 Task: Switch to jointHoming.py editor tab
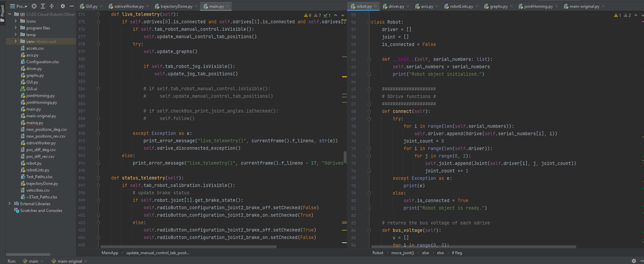coord(538,6)
